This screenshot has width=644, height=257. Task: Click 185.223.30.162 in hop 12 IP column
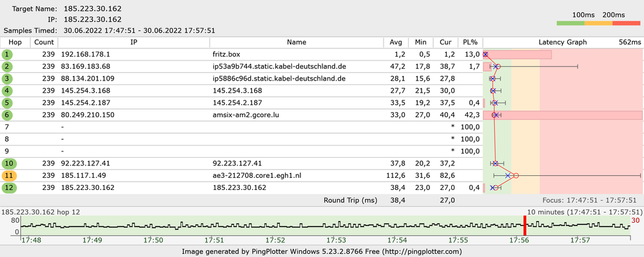(88, 187)
